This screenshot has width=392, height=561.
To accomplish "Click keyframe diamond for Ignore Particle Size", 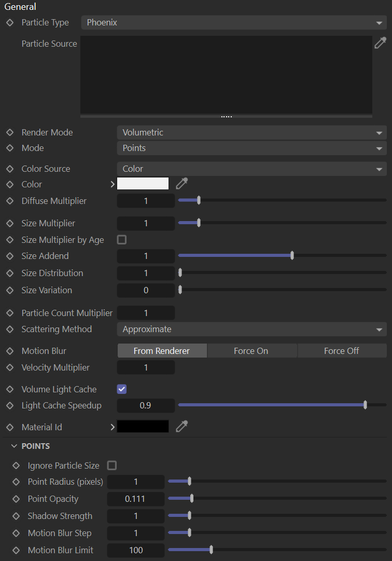I will 16,466.
